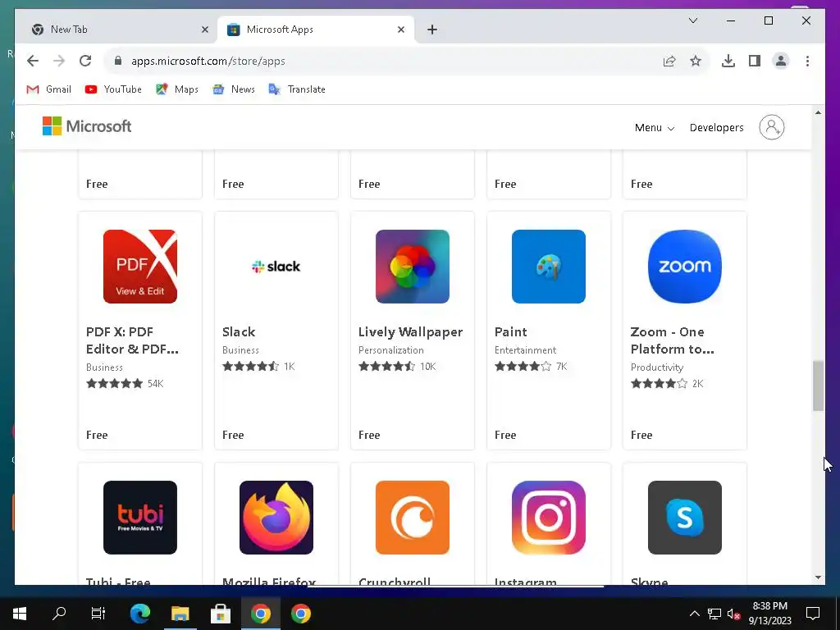Screen dimensions: 840x630
Task: Launch Microsoft Edge from the taskbar
Action: pos(139,614)
